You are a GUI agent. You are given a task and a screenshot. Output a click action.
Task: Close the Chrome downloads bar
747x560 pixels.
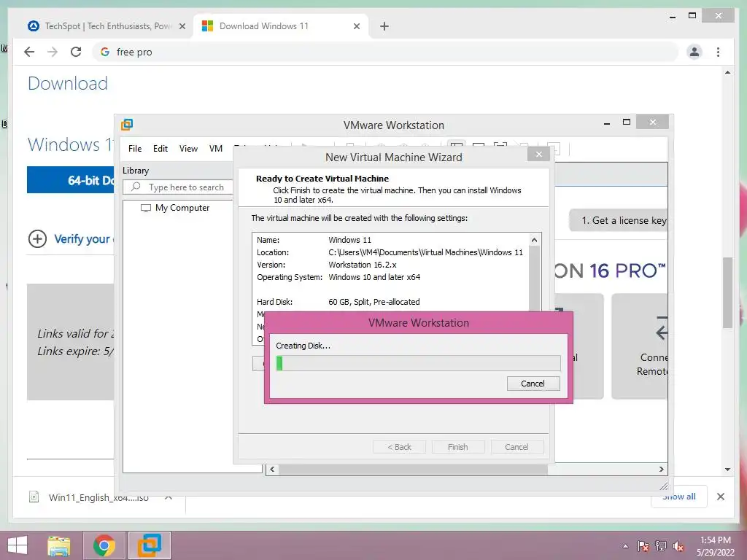[x=721, y=497]
